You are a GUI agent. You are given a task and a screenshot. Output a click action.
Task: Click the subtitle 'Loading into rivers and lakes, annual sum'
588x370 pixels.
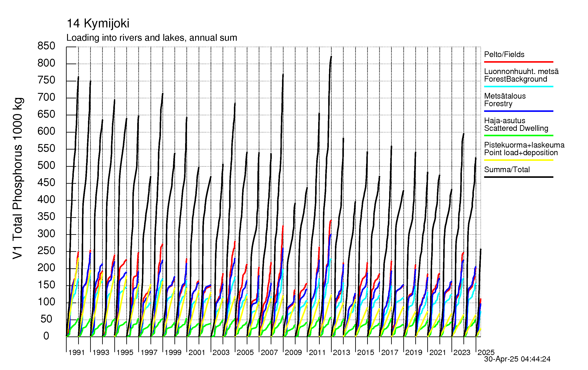152,38
